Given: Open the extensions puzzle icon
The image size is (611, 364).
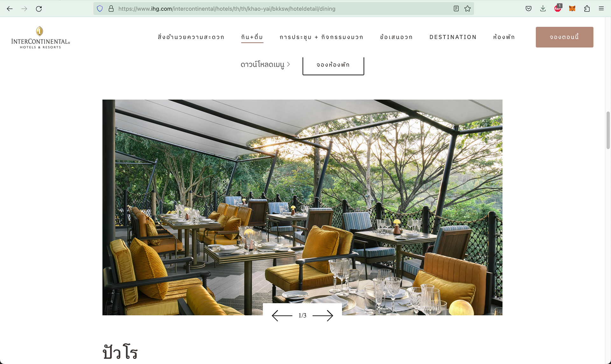Looking at the screenshot, I should click(x=587, y=9).
